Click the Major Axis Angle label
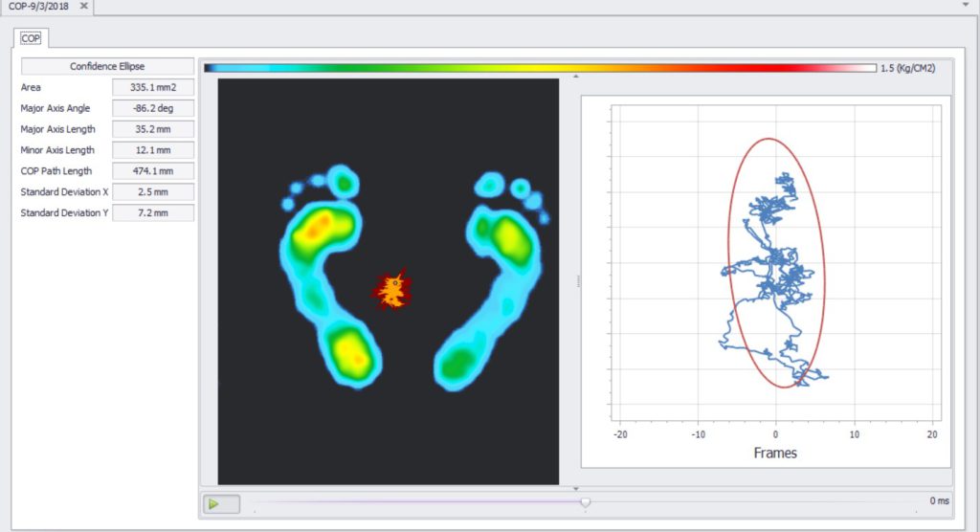This screenshot has width=980, height=532. [x=55, y=108]
